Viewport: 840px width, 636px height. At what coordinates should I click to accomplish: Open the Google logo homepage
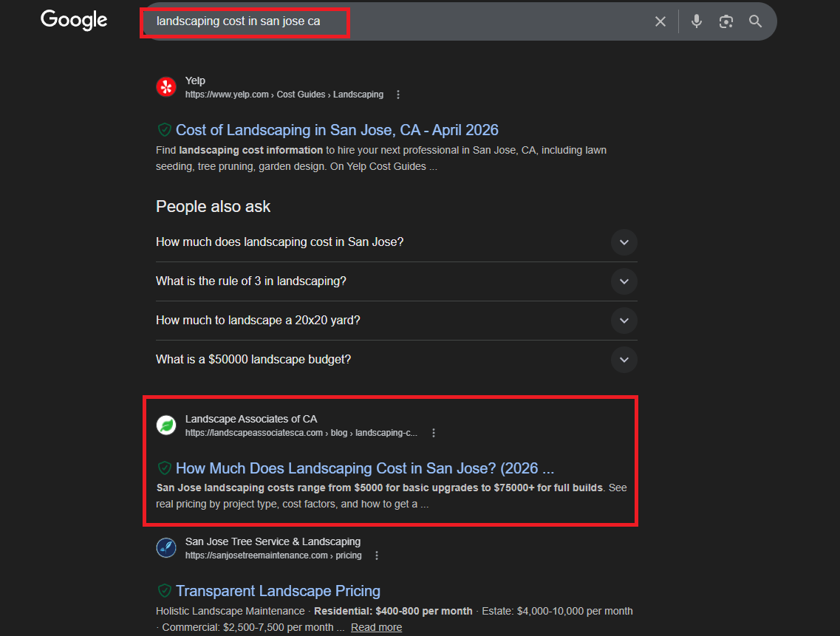pyautogui.click(x=74, y=21)
